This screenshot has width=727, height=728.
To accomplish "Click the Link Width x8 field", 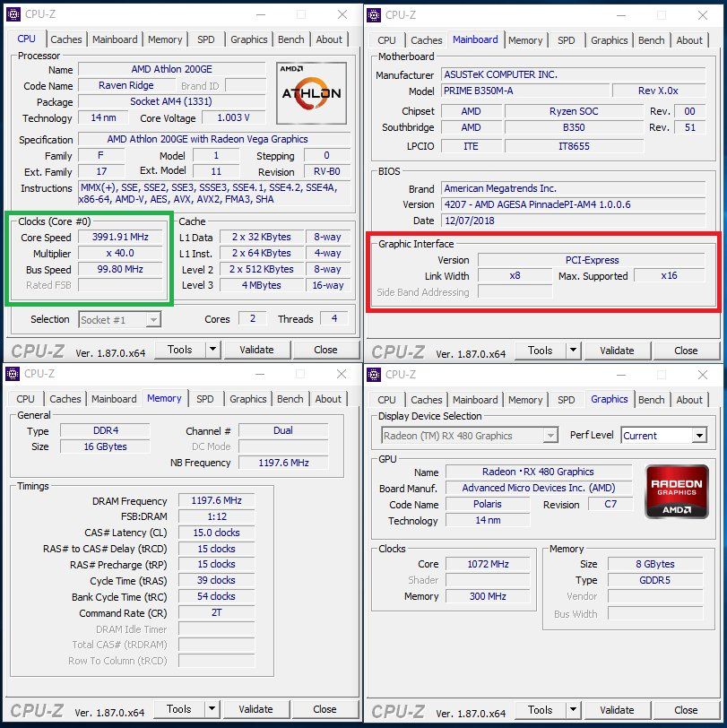I will click(x=515, y=275).
